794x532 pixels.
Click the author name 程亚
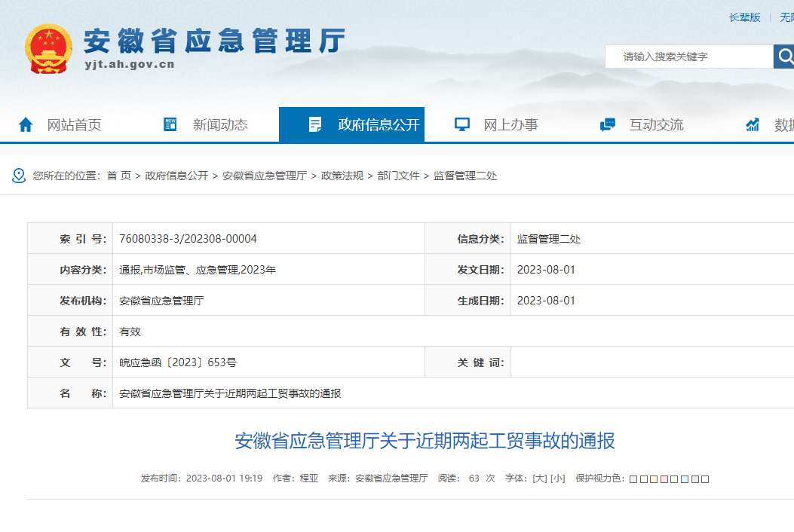coord(309,478)
